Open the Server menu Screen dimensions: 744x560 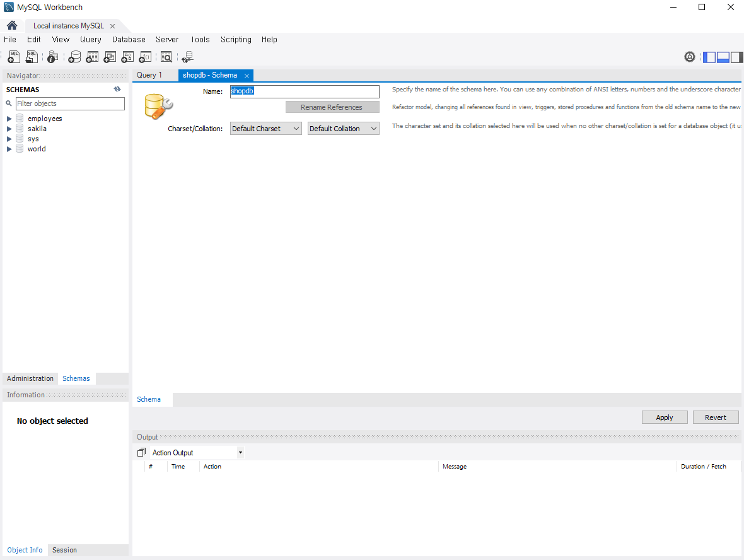tap(167, 39)
